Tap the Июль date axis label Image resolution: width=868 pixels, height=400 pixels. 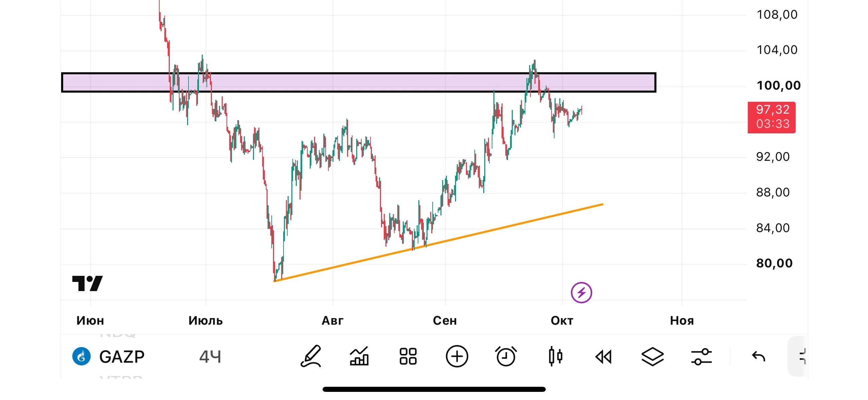[205, 321]
